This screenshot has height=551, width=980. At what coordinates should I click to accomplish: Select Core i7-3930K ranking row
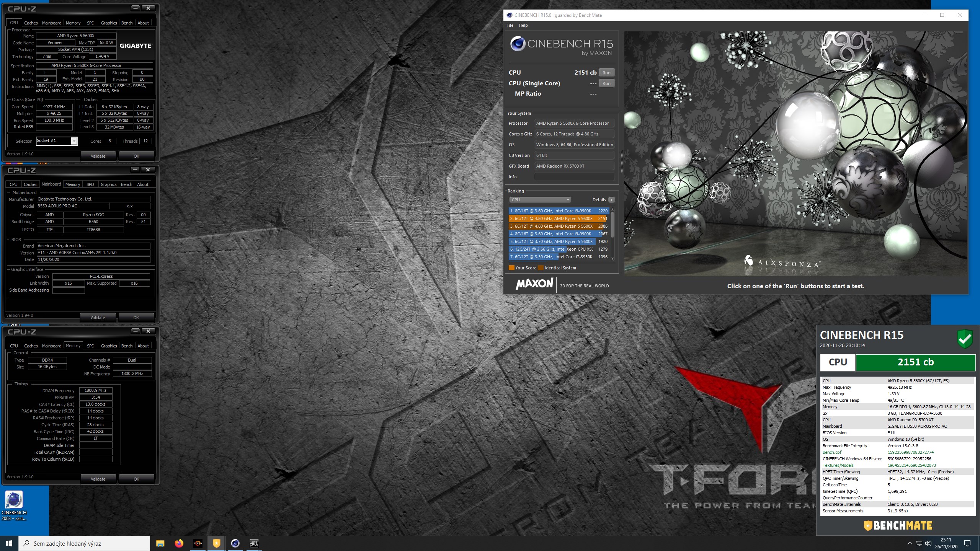[559, 257]
